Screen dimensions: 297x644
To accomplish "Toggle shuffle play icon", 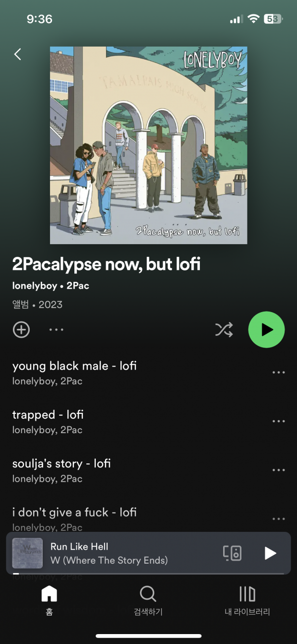I will 224,329.
